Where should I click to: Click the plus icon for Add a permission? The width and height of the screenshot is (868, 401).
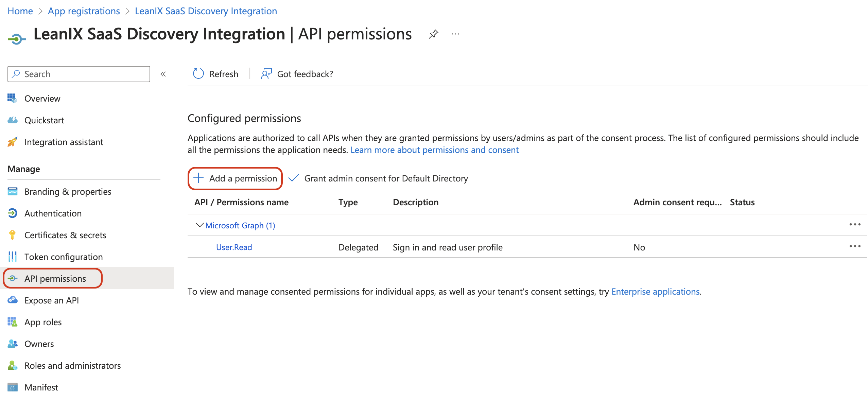[198, 178]
